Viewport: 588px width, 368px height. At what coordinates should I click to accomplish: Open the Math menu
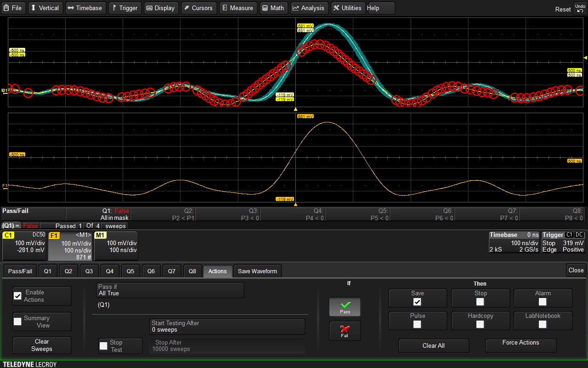(x=273, y=8)
